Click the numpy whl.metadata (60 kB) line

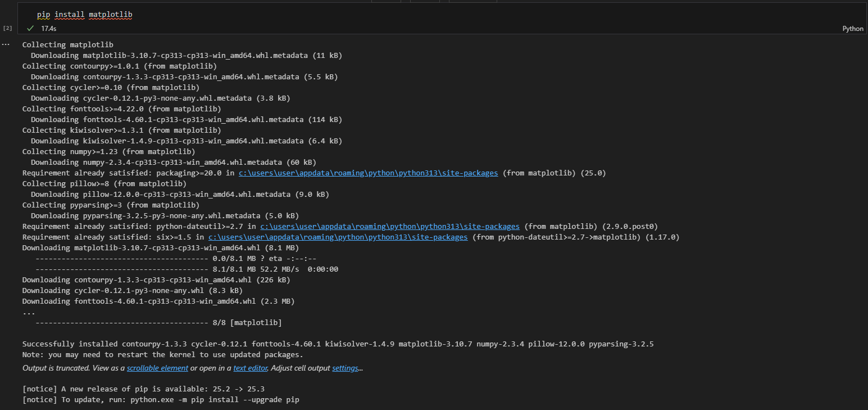click(174, 162)
